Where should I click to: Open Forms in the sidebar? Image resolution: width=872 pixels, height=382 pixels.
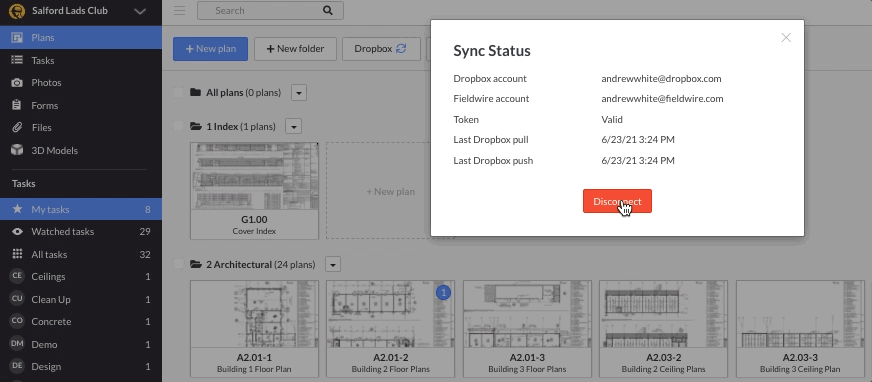[x=81, y=105]
